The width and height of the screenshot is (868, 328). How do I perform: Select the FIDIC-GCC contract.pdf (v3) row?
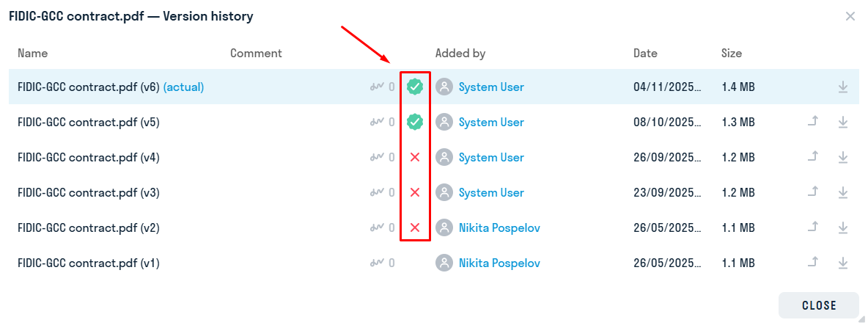click(x=434, y=193)
